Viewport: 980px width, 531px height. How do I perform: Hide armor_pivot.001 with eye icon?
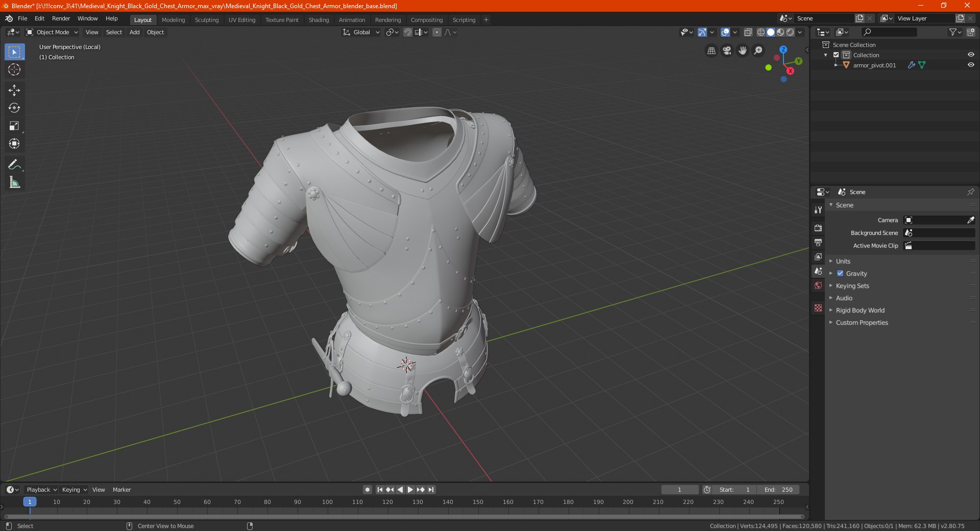(971, 65)
